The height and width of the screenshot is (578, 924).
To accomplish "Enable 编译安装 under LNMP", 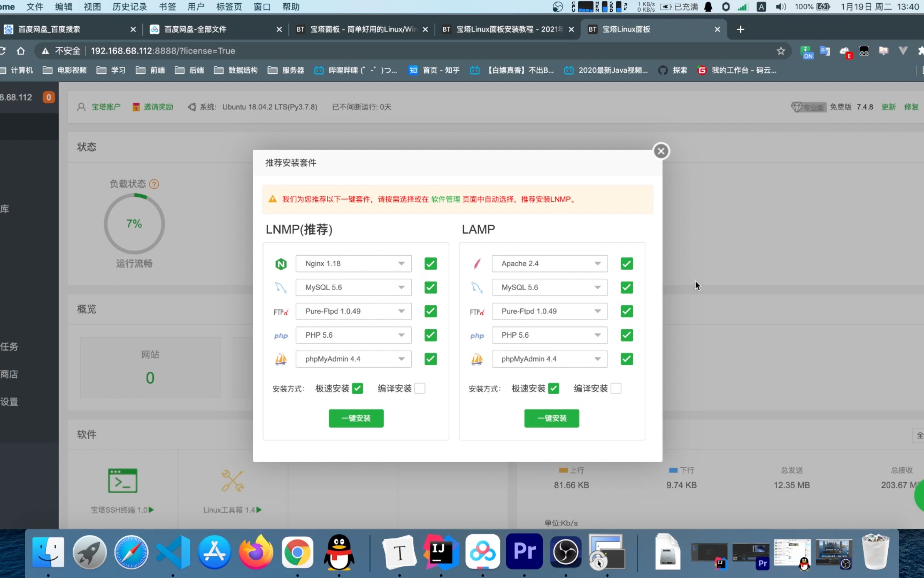I will (420, 388).
